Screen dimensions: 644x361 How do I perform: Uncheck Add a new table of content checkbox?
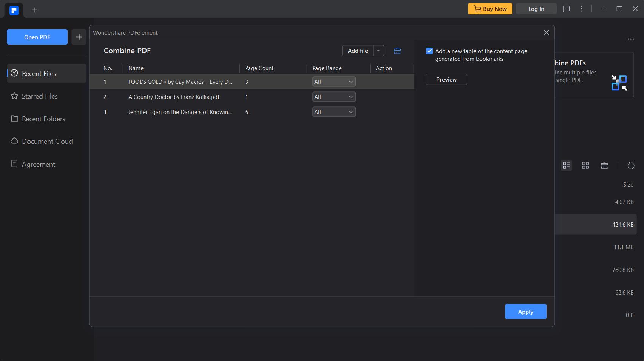click(x=429, y=51)
